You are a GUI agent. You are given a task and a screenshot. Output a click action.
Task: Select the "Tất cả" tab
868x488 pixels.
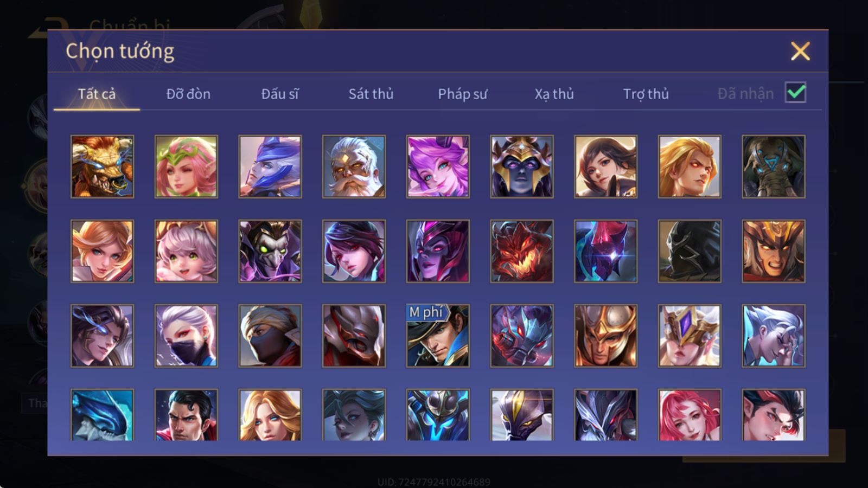click(x=97, y=94)
